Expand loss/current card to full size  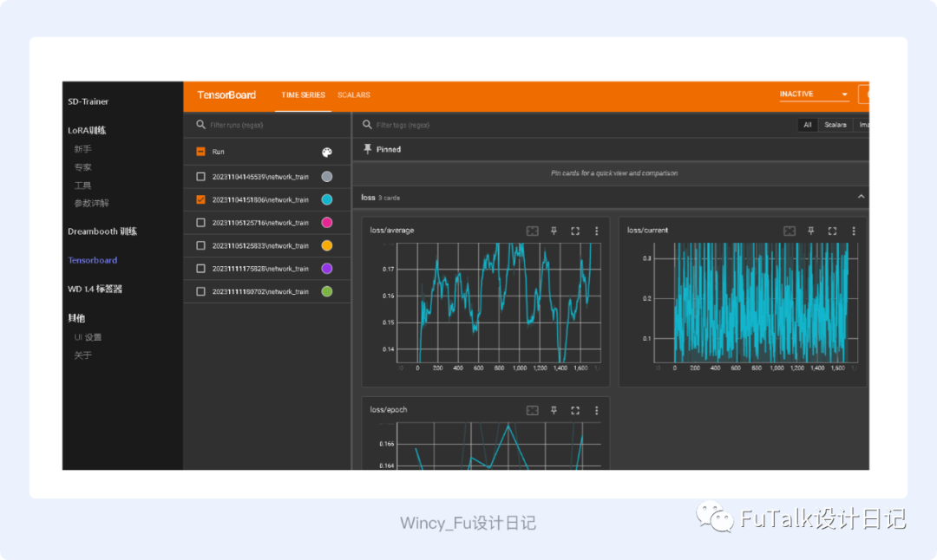[x=832, y=231]
